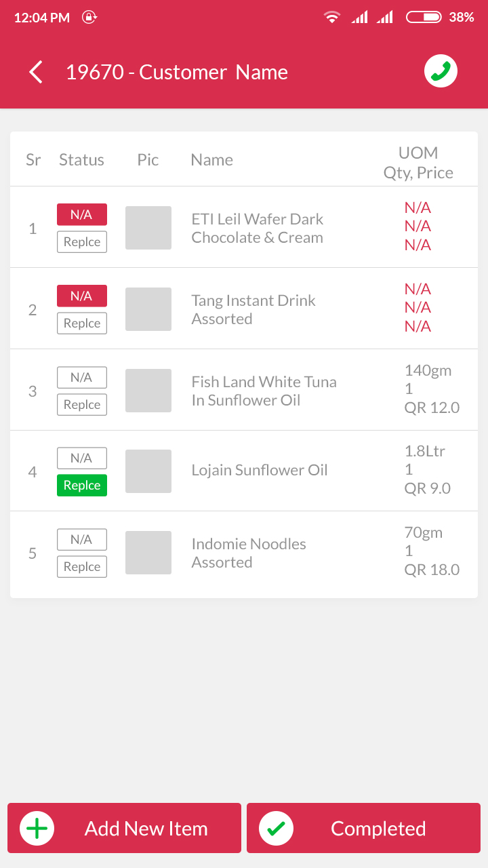Select Replce for Fish Land White Tuna
The image size is (488, 868).
tap(82, 404)
